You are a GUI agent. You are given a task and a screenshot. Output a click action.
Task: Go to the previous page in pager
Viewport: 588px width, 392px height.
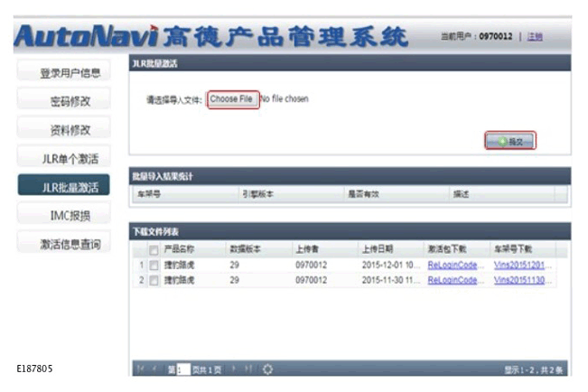154,369
